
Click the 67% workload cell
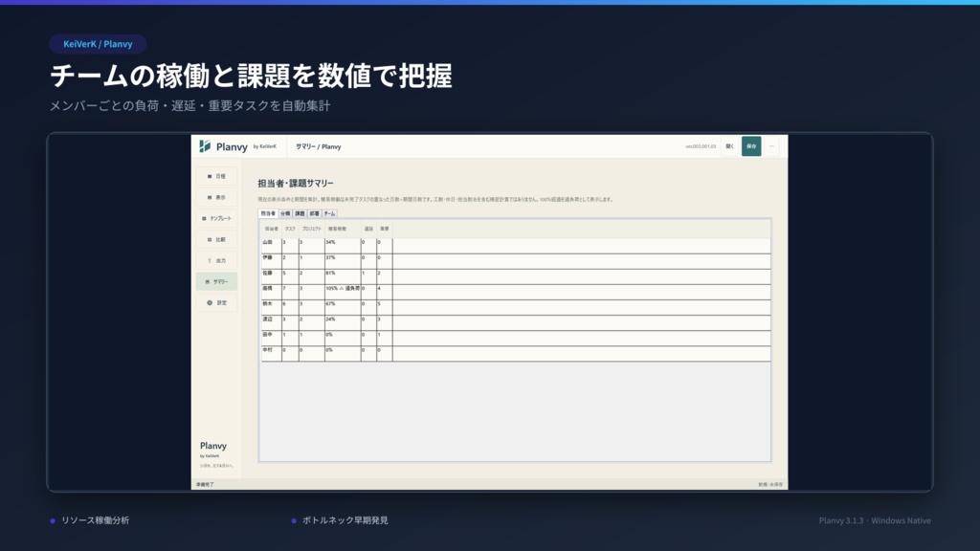(343, 307)
